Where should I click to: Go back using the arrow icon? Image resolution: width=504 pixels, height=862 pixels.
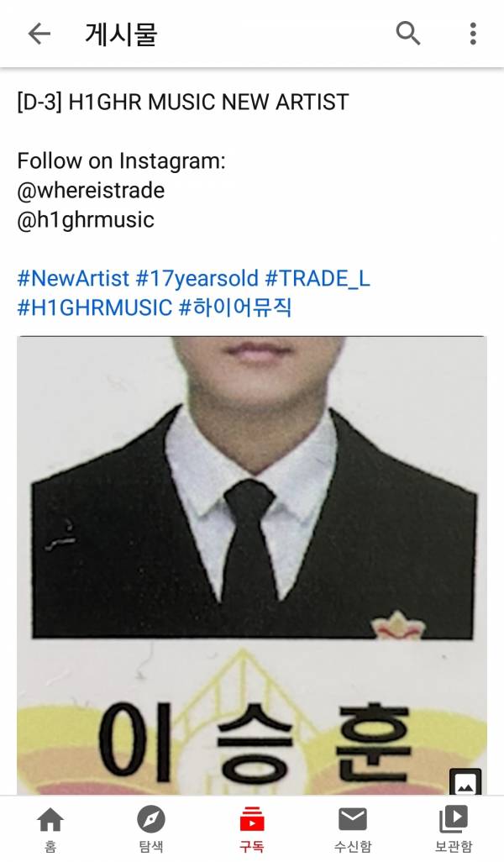(x=39, y=34)
